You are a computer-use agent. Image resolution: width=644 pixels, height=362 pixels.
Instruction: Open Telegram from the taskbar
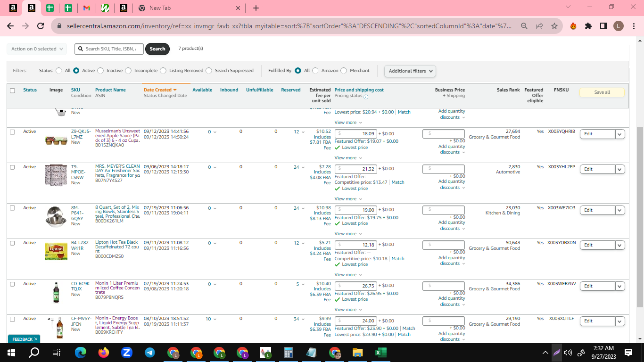(150, 352)
